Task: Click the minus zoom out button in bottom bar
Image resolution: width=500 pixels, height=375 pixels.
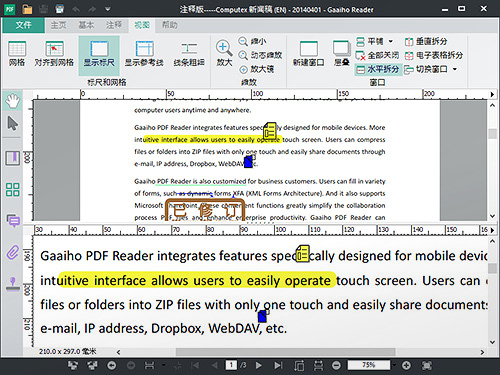Action: (337, 365)
